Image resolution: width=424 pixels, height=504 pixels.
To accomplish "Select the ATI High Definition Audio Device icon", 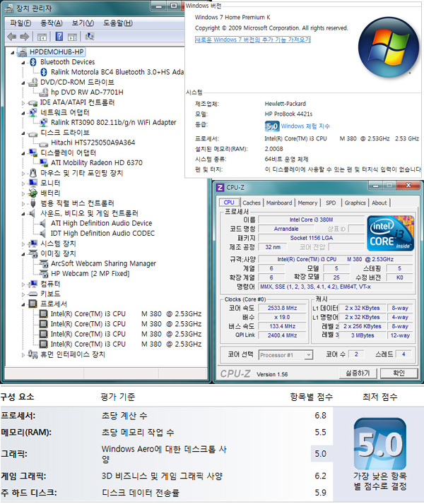I will click(x=42, y=223).
